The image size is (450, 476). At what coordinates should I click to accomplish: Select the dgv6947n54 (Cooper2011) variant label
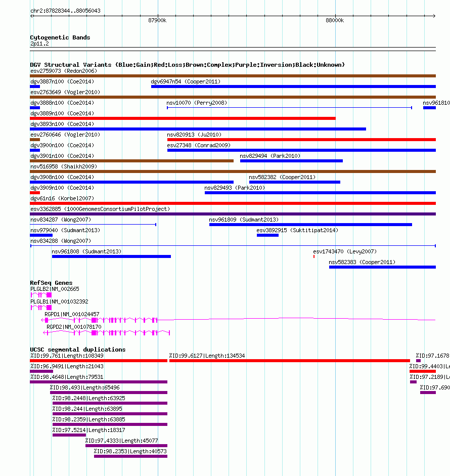(186, 81)
